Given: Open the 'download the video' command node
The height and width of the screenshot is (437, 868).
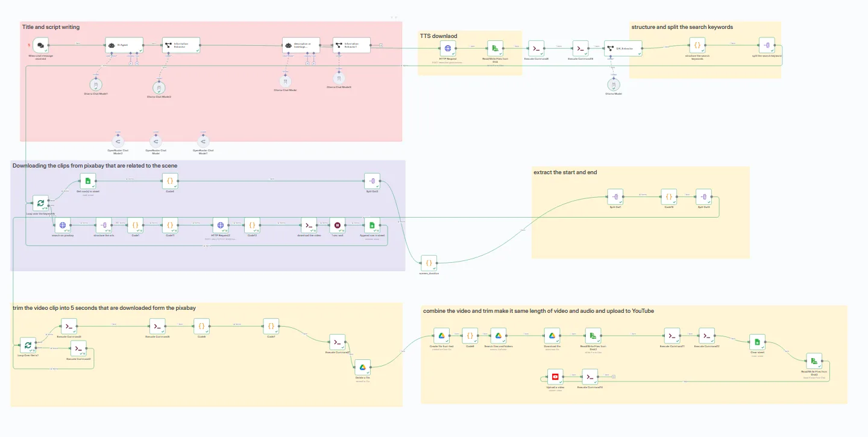Looking at the screenshot, I should (309, 225).
